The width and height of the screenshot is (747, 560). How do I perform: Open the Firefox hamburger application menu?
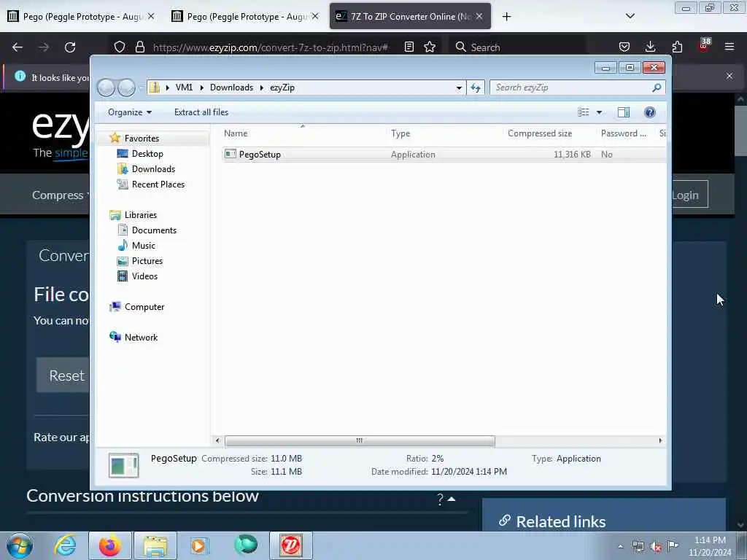click(729, 47)
